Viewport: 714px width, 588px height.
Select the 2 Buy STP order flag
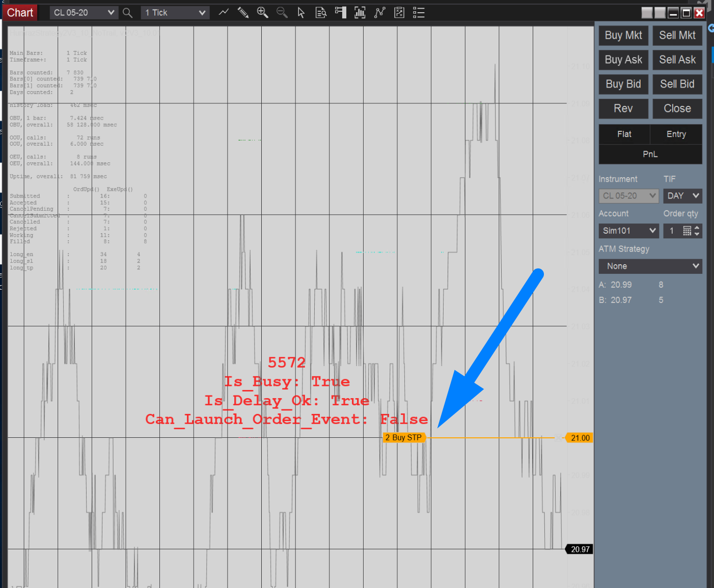[404, 438]
